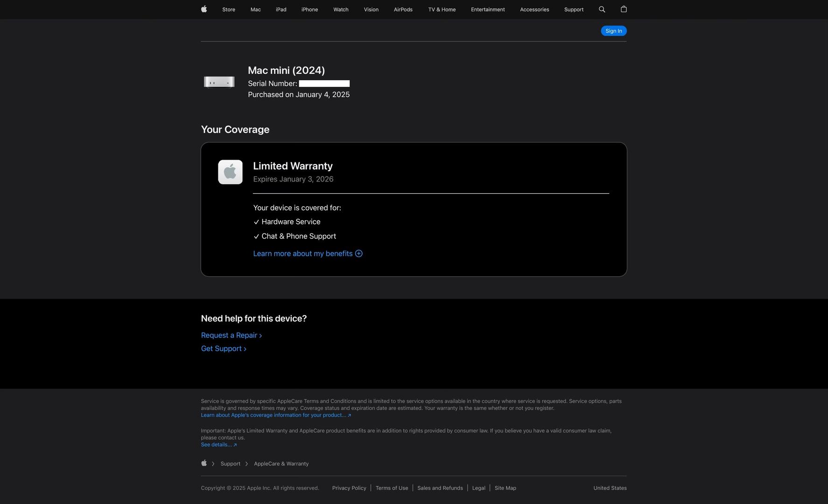Click the Apple logo in the footer breadcrumb

pyautogui.click(x=204, y=463)
